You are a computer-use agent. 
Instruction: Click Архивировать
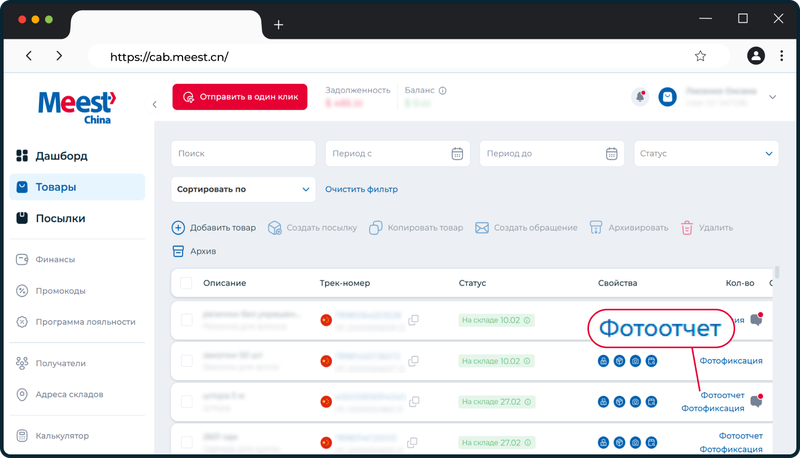629,227
